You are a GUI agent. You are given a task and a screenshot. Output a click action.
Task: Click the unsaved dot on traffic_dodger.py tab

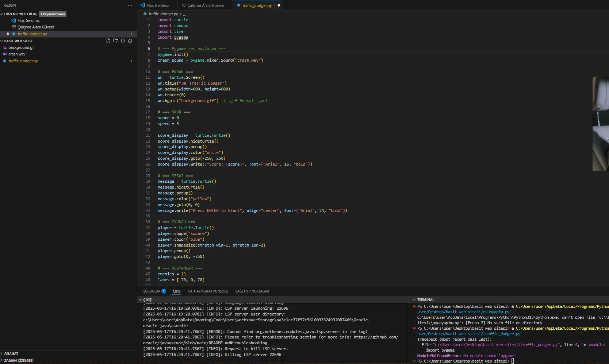[279, 5]
